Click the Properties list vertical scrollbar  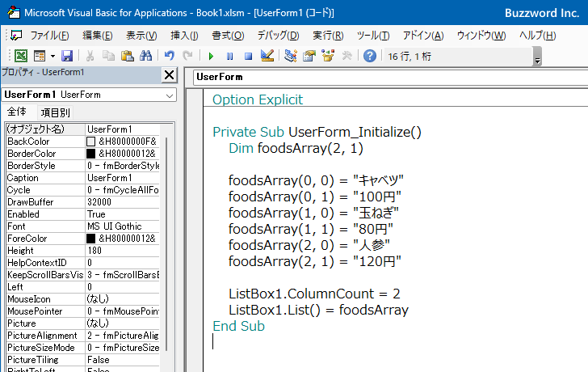click(166, 244)
